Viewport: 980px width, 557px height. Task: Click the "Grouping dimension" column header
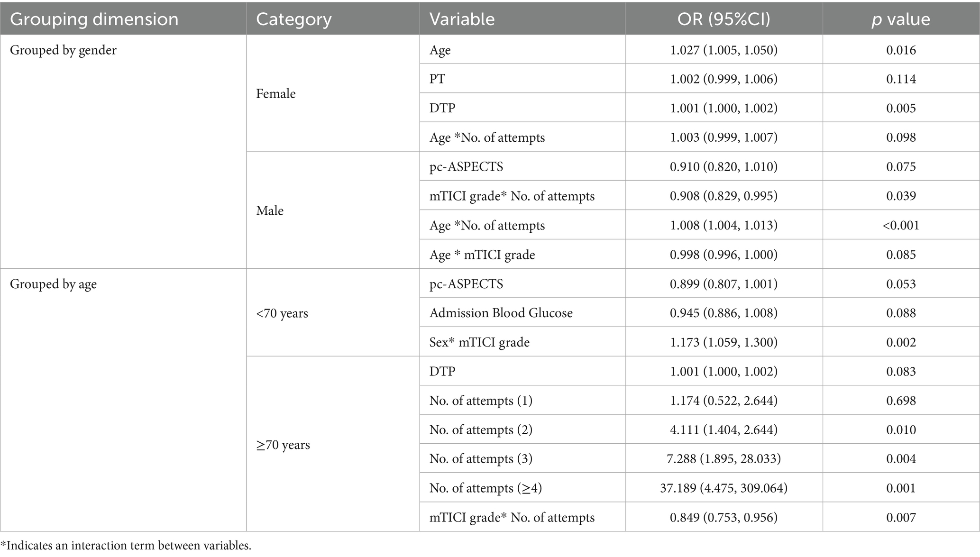pyautogui.click(x=94, y=19)
